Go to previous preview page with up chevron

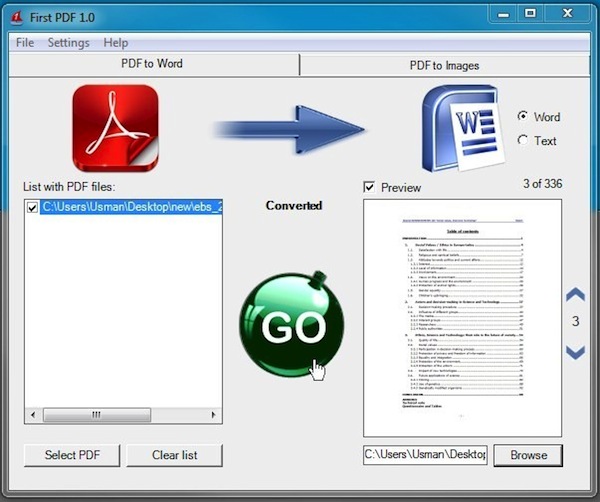[576, 294]
